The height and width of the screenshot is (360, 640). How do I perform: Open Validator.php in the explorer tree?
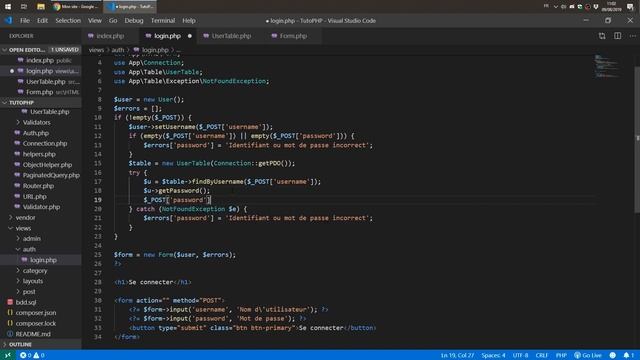point(41,207)
